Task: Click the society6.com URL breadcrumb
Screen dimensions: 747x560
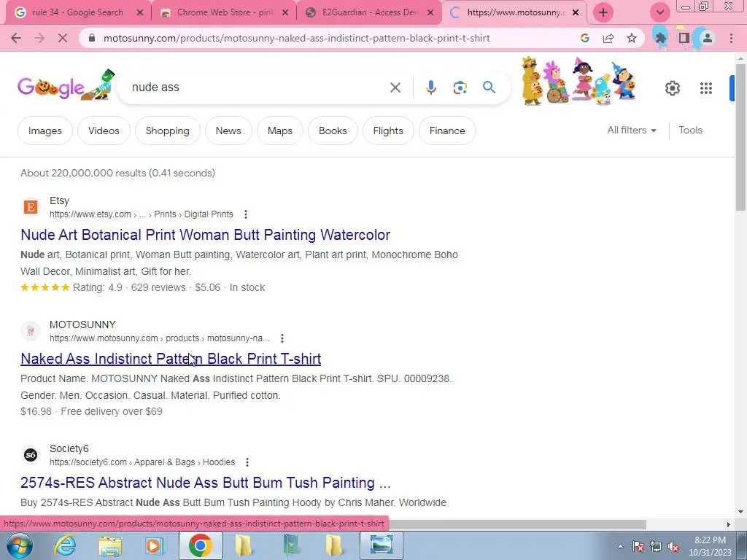Action: (142, 462)
